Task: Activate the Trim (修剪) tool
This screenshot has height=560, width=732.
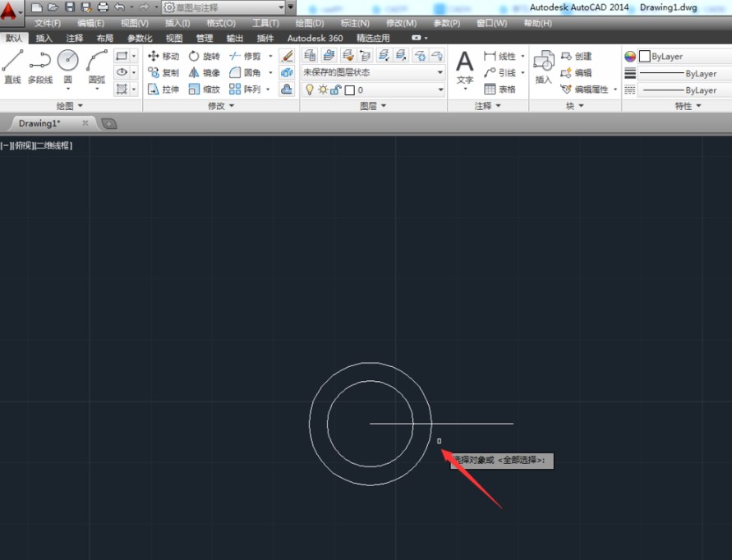Action: [246, 56]
